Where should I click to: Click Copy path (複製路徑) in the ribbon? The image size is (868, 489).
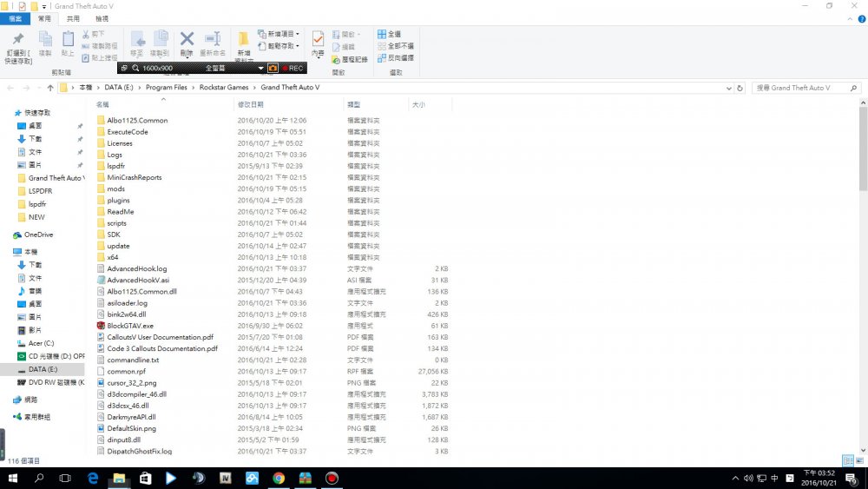click(100, 46)
